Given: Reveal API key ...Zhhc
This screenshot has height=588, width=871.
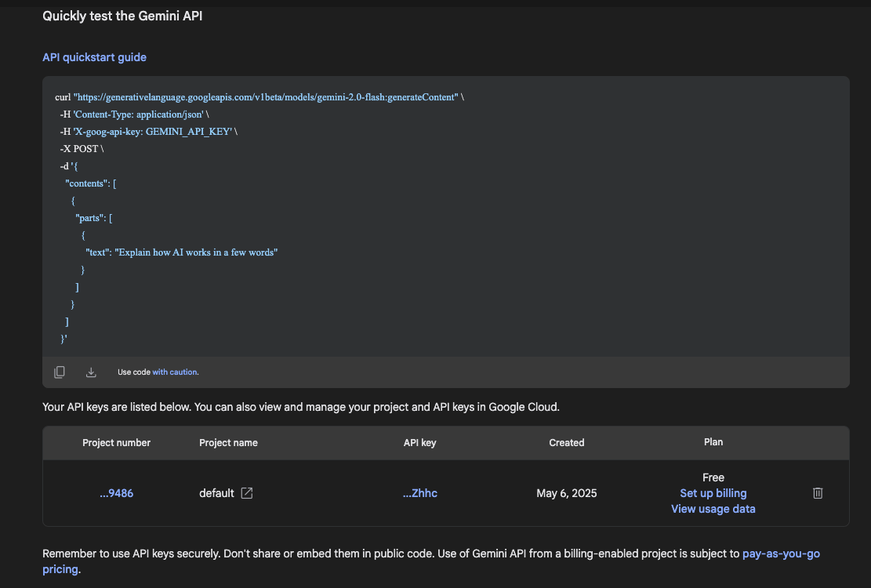Looking at the screenshot, I should [420, 493].
